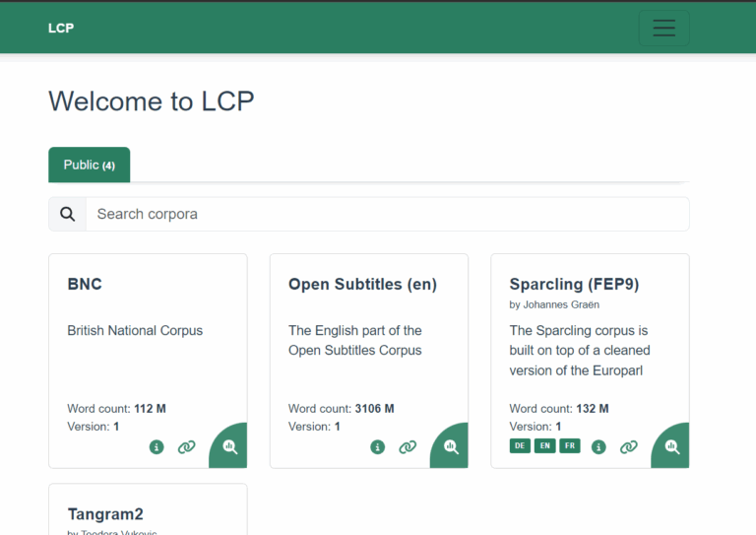The image size is (756, 535).
Task: Click 'British National Corpus' description text
Action: pyautogui.click(x=135, y=330)
